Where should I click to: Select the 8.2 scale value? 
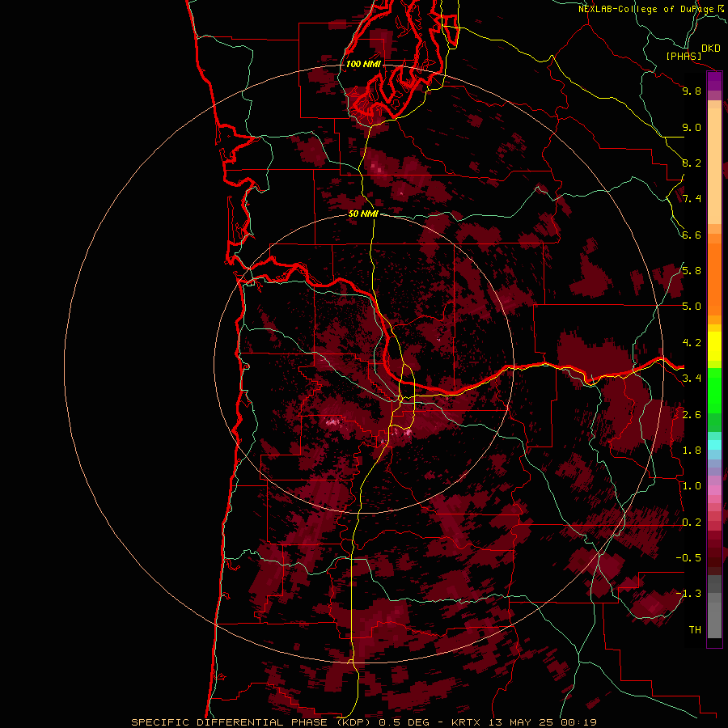pyautogui.click(x=692, y=163)
